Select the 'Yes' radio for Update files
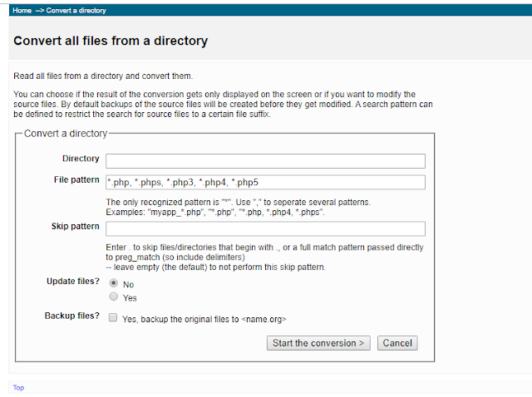Viewport: 532px width, 397px height. (114, 297)
